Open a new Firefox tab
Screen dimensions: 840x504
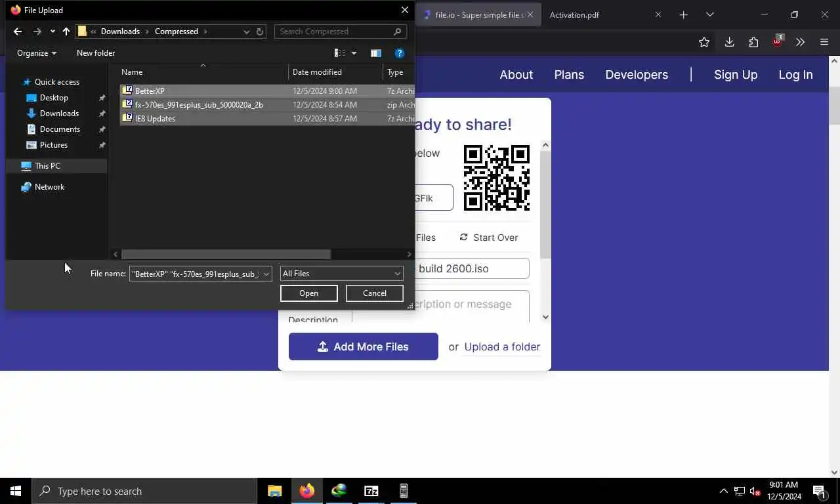[683, 14]
